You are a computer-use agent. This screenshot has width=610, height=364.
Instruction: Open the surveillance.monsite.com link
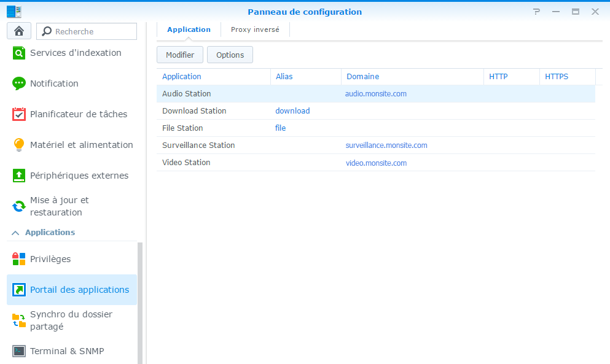386,145
